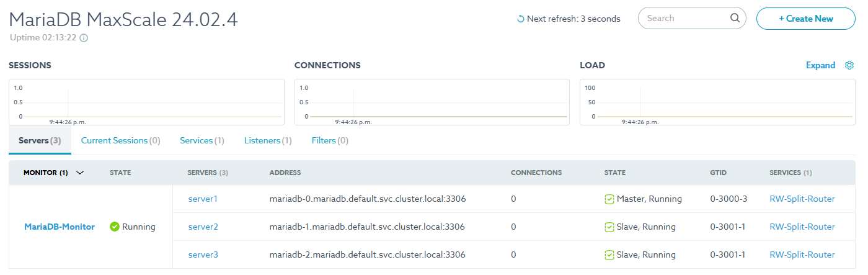Open the server3 details link
This screenshot has height=275, width=868.
click(x=203, y=255)
